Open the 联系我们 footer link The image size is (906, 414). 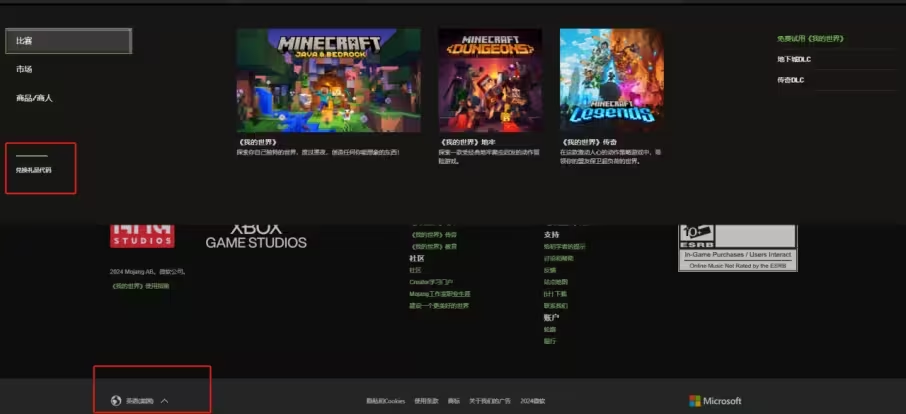point(556,305)
